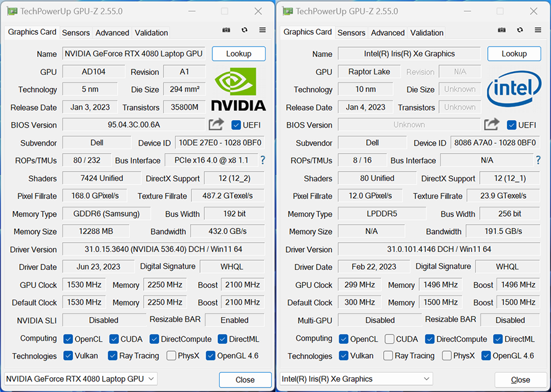The width and height of the screenshot is (551, 392).
Task: Click the 487.2 GTexel/s texture fillrate value
Action: (x=228, y=196)
